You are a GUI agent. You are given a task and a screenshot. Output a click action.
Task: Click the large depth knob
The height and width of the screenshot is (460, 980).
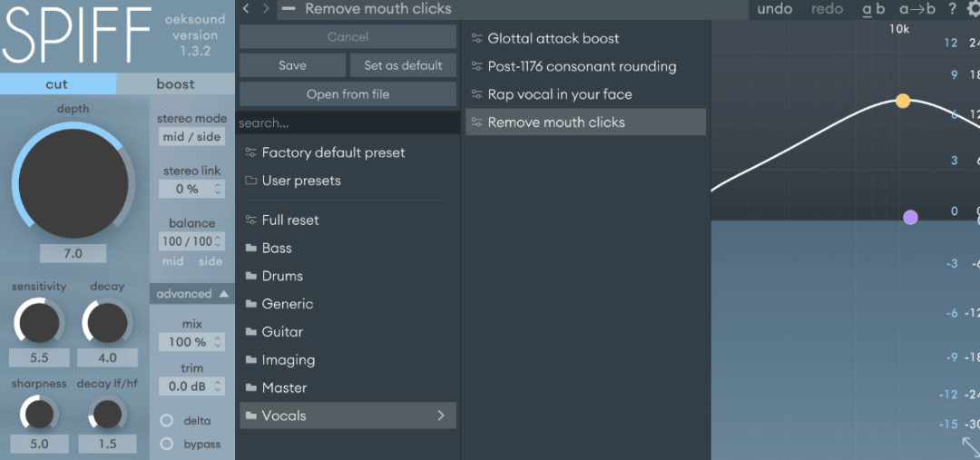(x=73, y=184)
